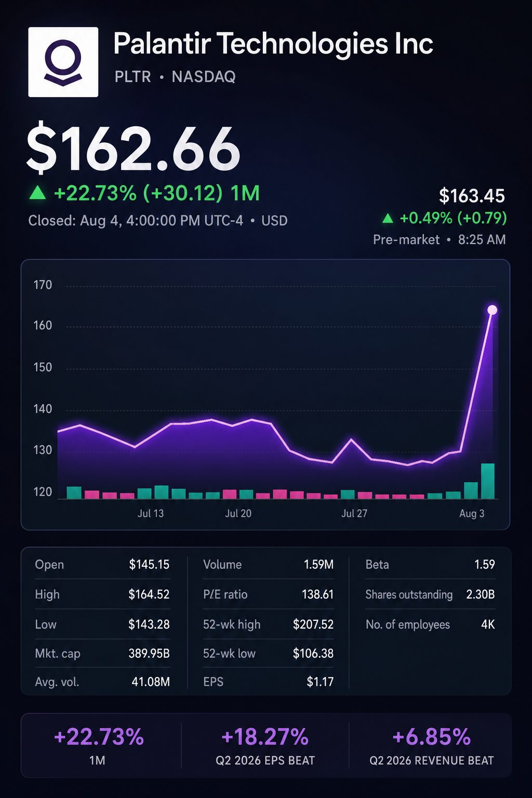This screenshot has width=532, height=798.
Task: Click the 160 y-axis label
Action: [43, 326]
